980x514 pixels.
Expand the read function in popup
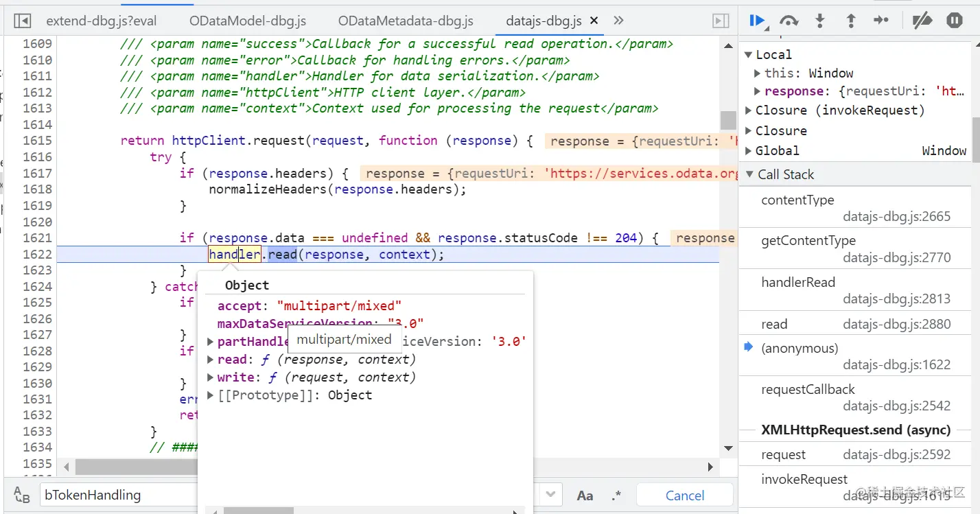(211, 359)
